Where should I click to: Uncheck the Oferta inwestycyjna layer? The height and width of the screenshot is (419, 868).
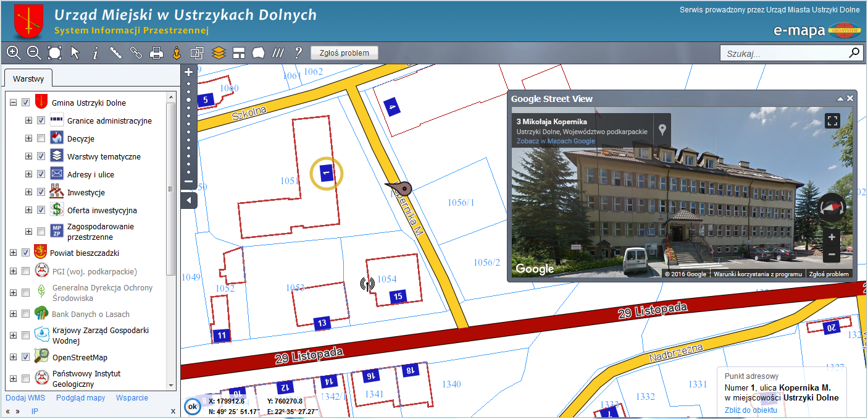point(41,210)
